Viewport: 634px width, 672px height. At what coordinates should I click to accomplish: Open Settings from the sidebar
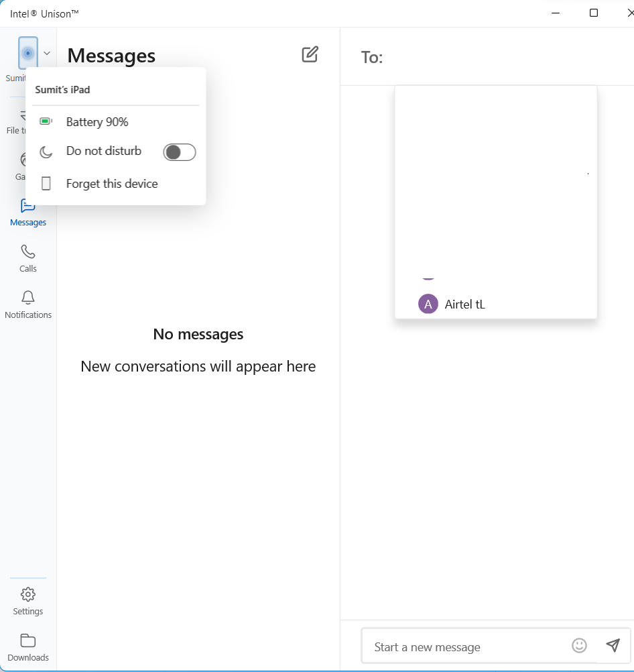tap(28, 602)
